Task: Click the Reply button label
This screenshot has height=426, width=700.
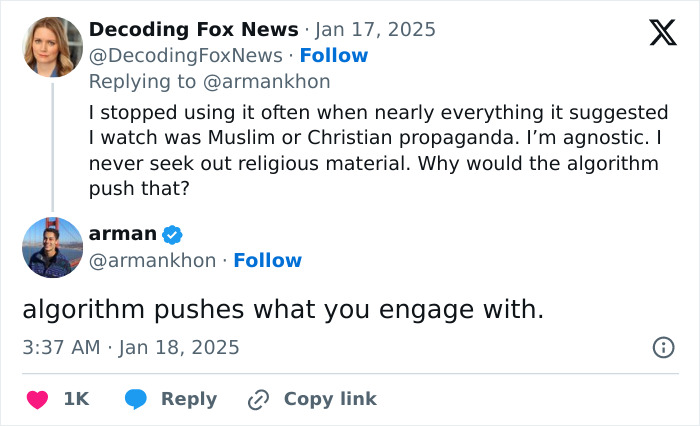Action: 189,399
